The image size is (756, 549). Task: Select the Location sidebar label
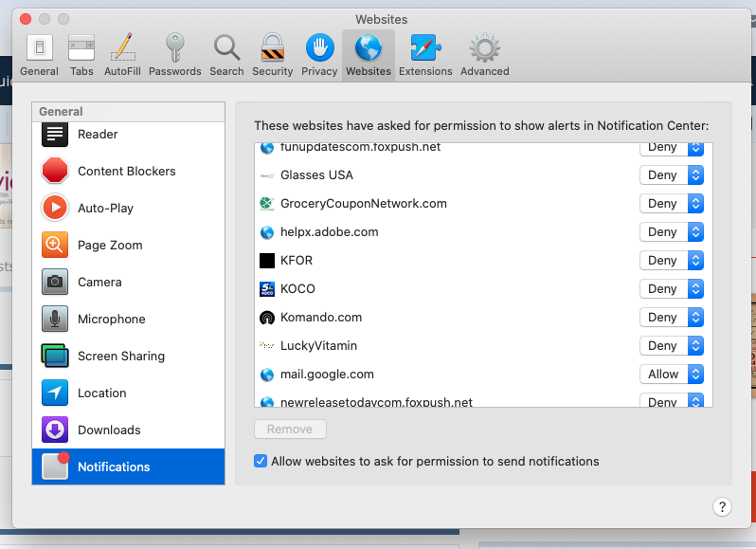(101, 393)
